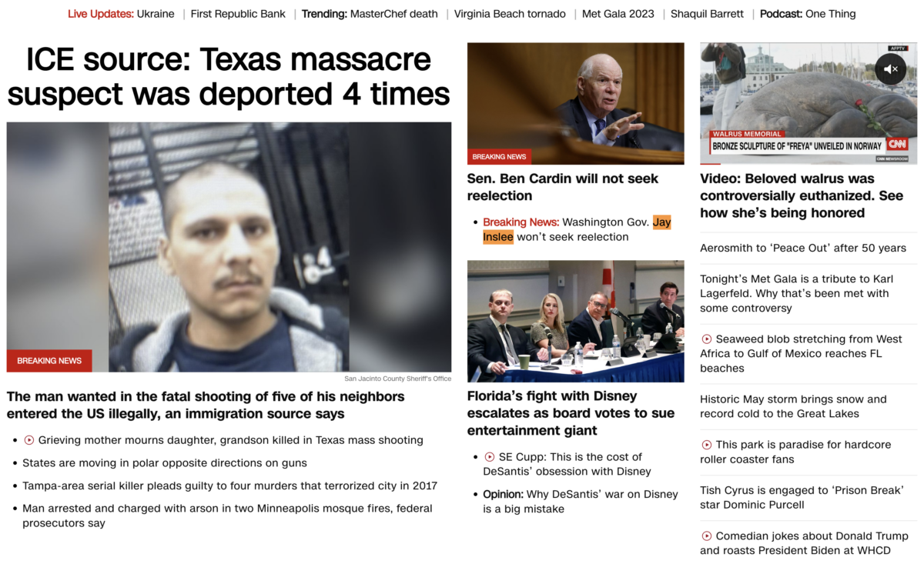Open the Jay Inslee breaking news link
Image resolution: width=924 pixels, height=564 pixels.
pyautogui.click(x=577, y=229)
